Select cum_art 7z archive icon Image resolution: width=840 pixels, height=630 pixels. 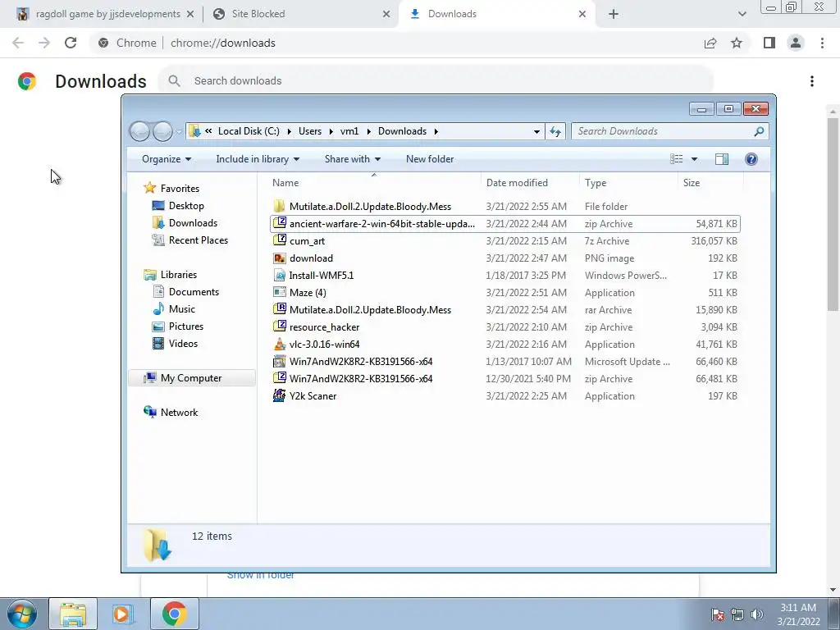click(279, 240)
